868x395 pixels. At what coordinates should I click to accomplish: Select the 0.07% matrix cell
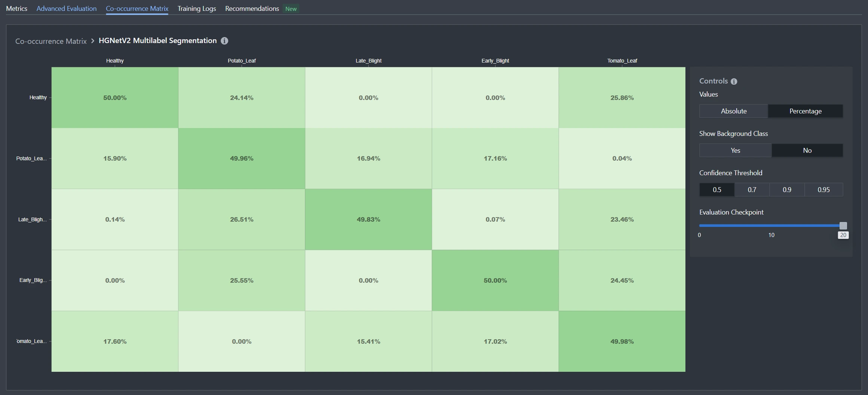coord(495,219)
